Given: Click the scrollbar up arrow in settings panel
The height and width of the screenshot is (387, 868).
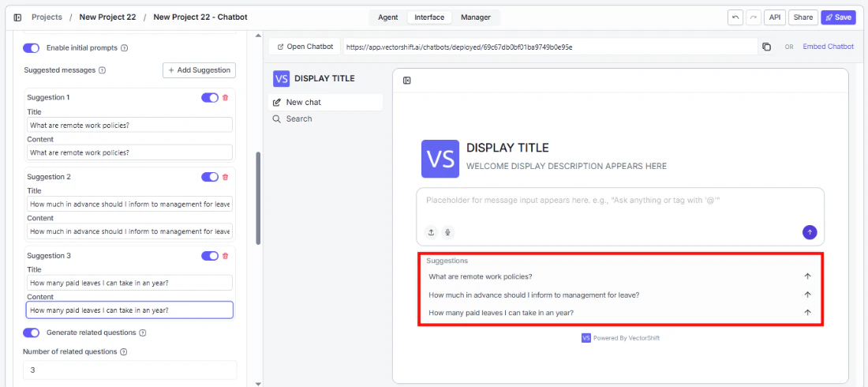Looking at the screenshot, I should (x=258, y=36).
